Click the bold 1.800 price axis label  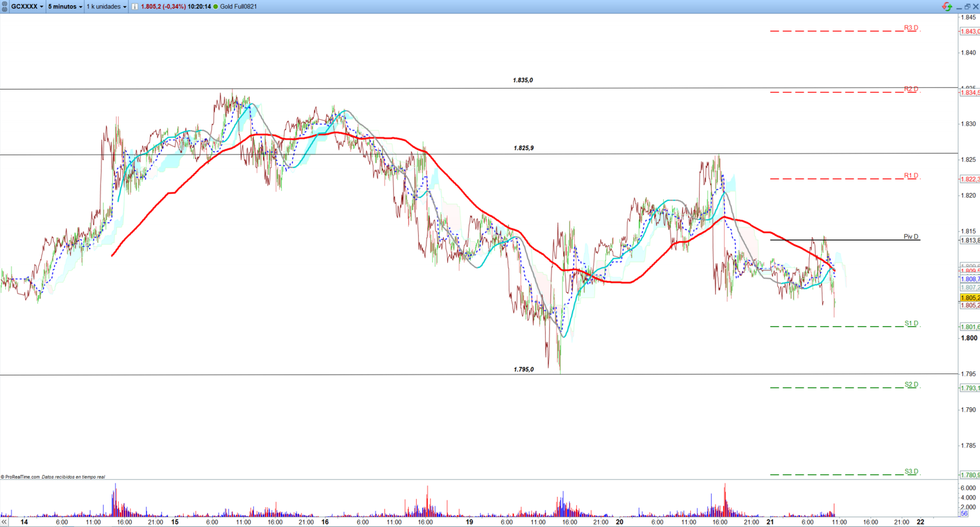969,338
